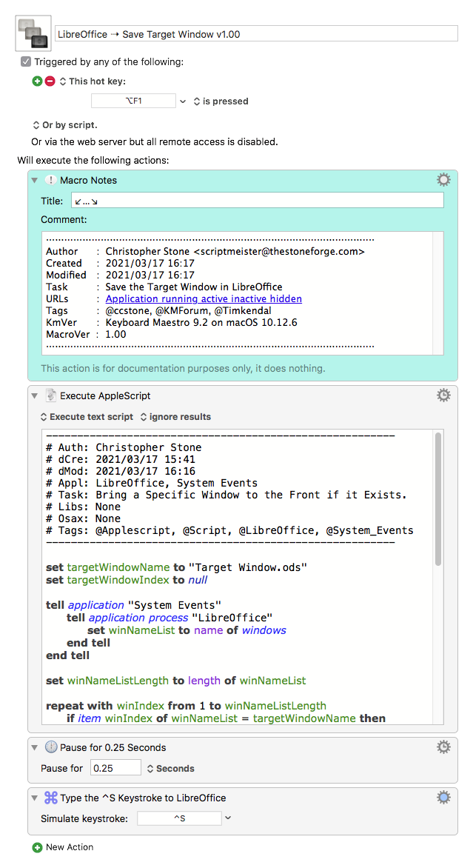The width and height of the screenshot is (473, 868).
Task: Change the 'ignore results' option
Action: pyautogui.click(x=175, y=417)
